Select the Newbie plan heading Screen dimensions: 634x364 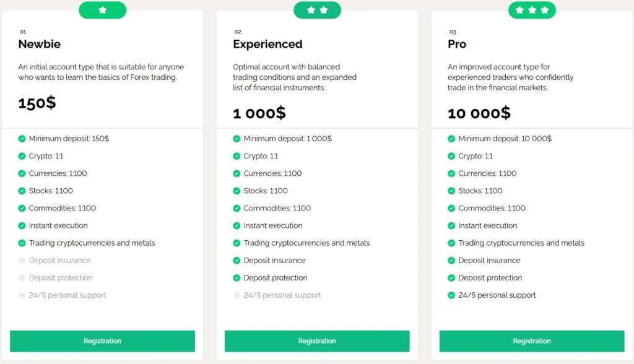click(40, 44)
